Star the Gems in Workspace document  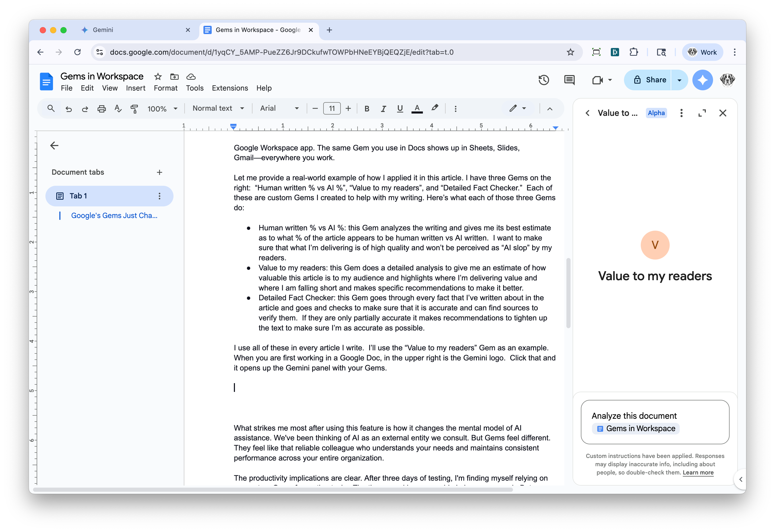pyautogui.click(x=158, y=77)
